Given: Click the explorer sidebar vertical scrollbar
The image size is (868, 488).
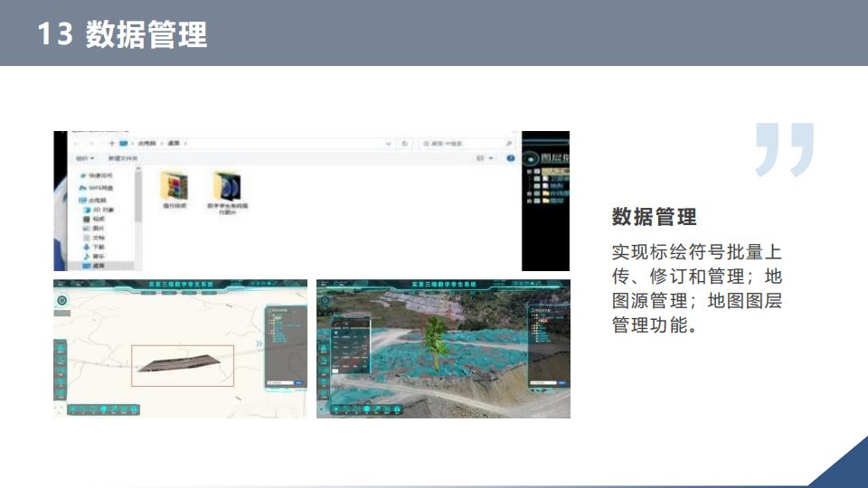Looking at the screenshot, I should pos(138,196).
